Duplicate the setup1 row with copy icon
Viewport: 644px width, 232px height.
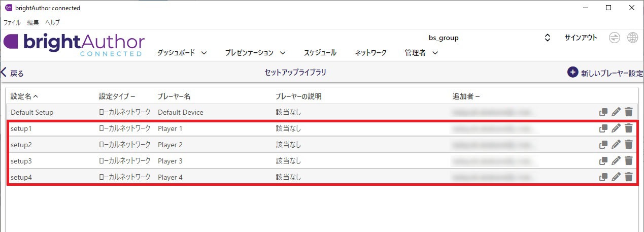(603, 128)
